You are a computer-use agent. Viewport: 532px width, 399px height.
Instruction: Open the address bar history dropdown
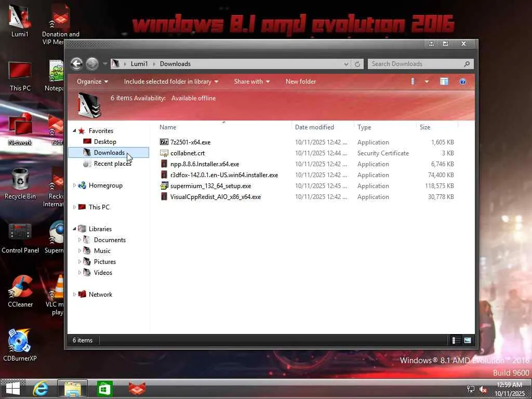click(x=345, y=64)
